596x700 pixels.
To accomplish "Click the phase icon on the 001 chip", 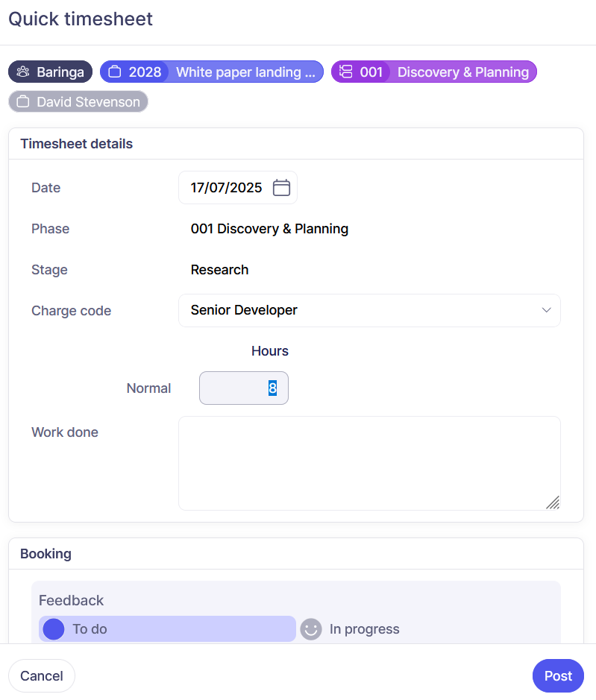I will click(x=346, y=72).
